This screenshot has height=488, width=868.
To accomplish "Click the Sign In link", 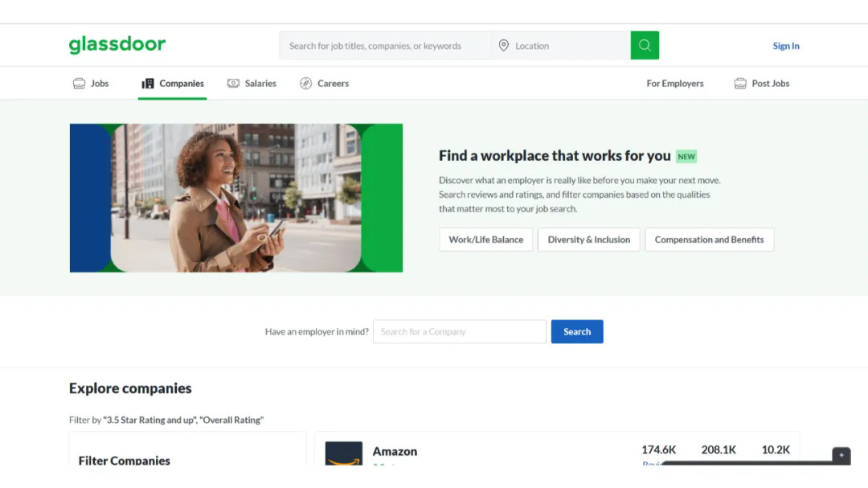I will click(x=785, y=46).
